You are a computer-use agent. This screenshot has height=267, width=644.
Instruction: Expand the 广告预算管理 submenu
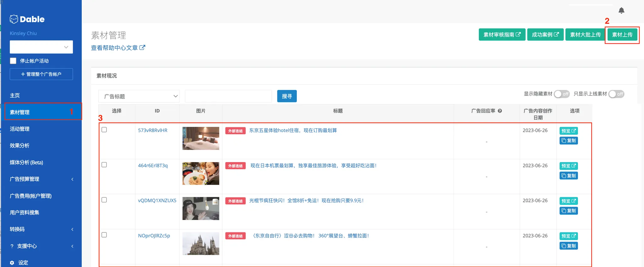tap(72, 179)
